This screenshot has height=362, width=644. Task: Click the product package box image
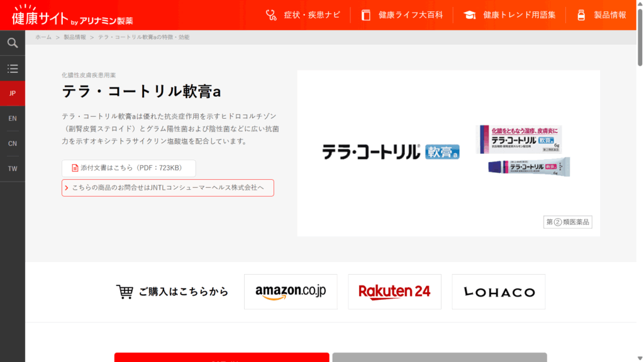coord(519,139)
